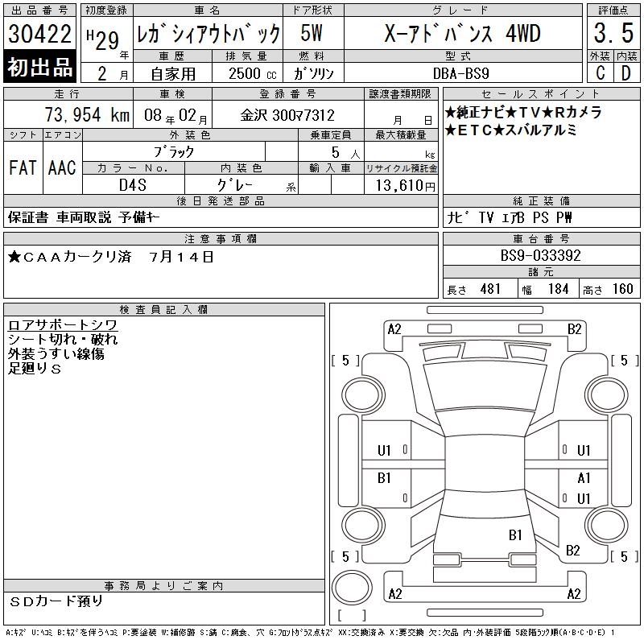Select car name レガシィアウトバック
This screenshot has width=644, height=644.
[x=208, y=34]
